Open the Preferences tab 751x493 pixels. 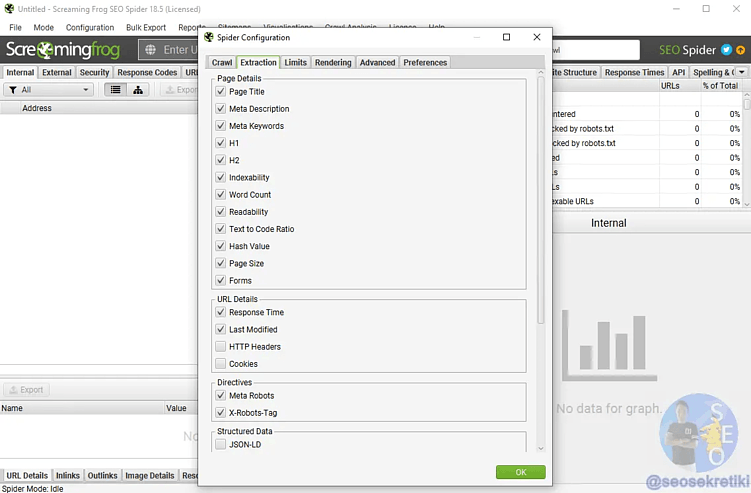425,63
